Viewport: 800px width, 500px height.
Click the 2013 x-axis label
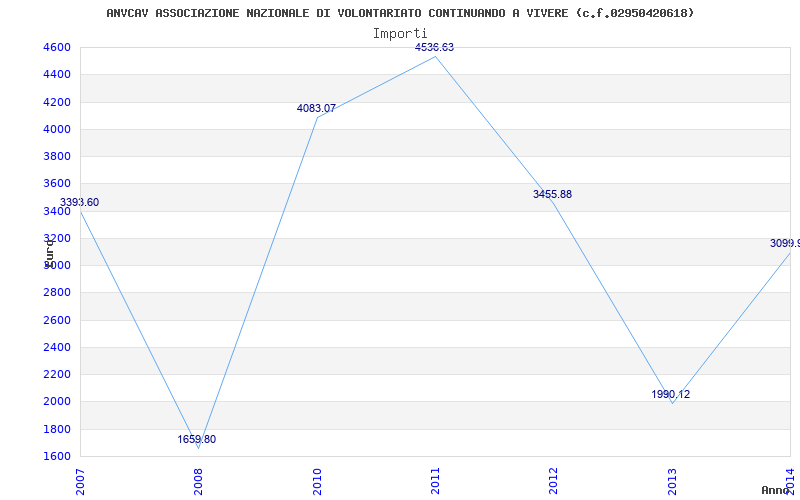(672, 482)
